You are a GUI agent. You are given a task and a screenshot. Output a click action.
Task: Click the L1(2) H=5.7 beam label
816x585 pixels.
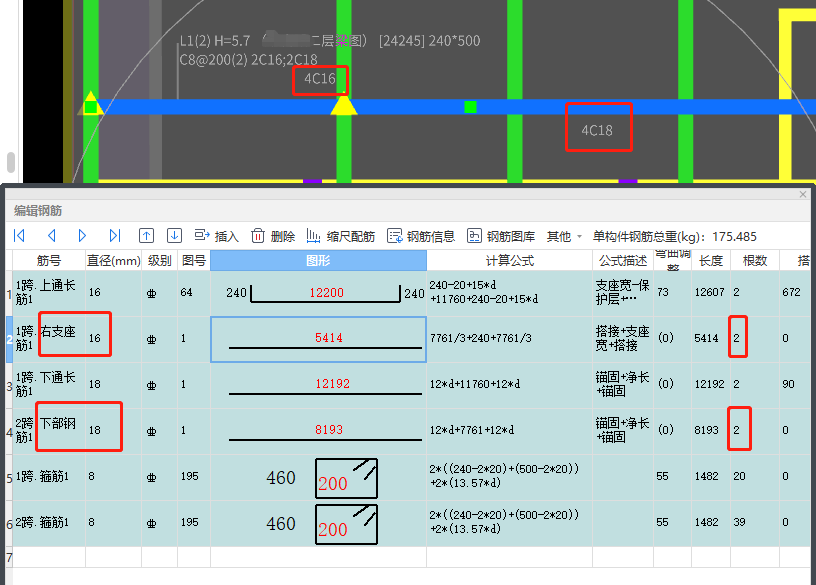coord(215,41)
